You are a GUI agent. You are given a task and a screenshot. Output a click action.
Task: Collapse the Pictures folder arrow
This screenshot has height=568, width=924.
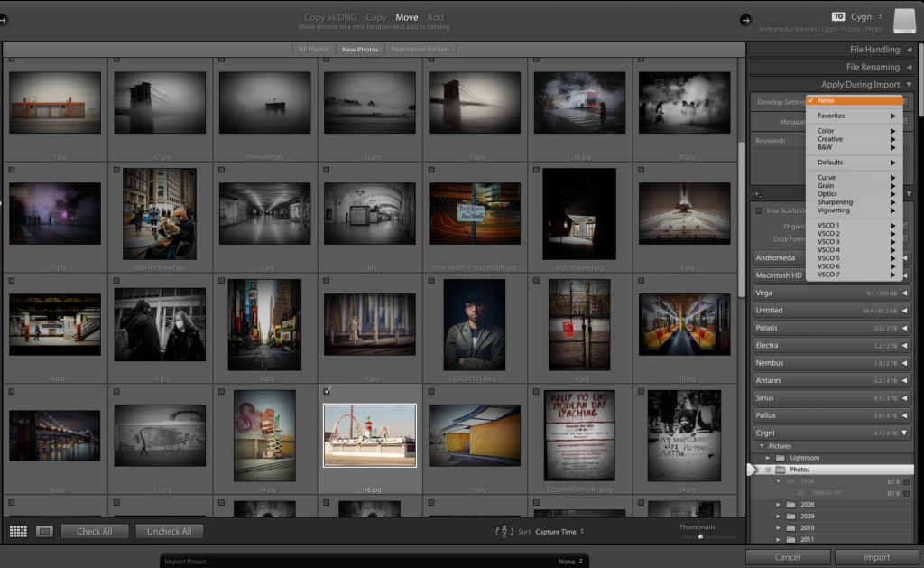pos(762,446)
